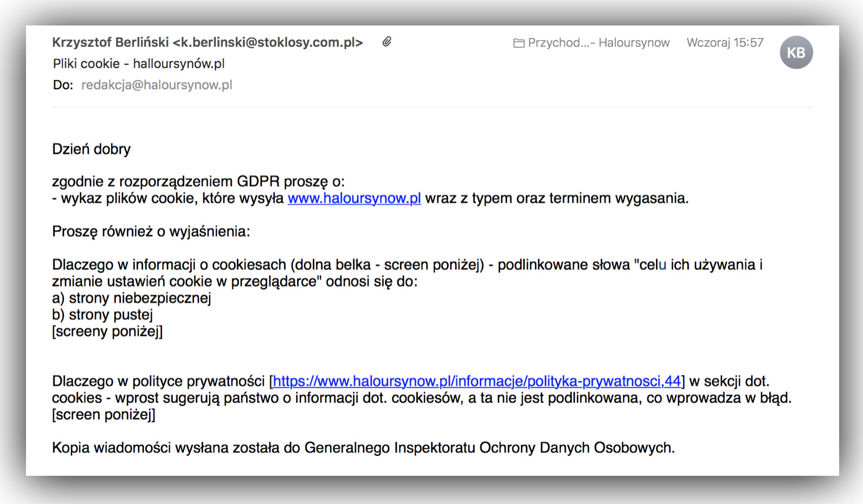Click the "[screen poniżej]" text

point(104,415)
